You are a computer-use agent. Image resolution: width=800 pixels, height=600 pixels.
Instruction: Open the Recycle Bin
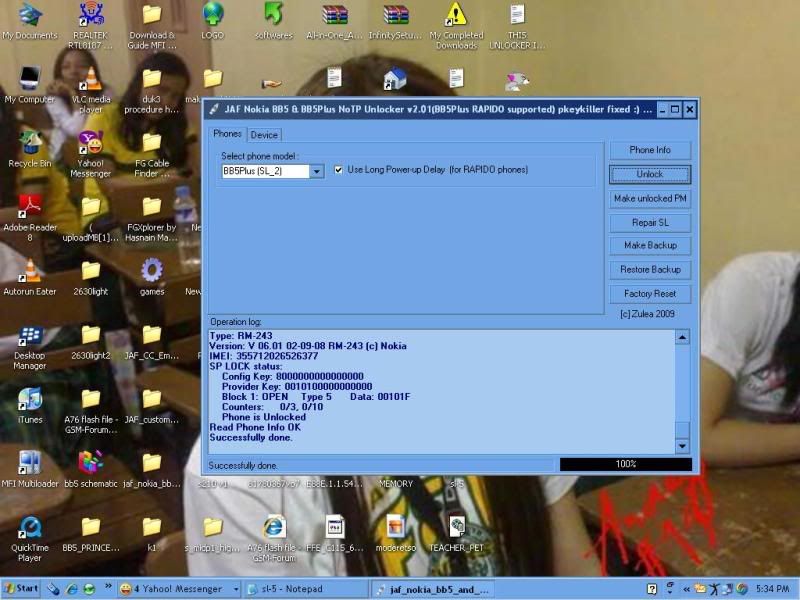pos(30,149)
